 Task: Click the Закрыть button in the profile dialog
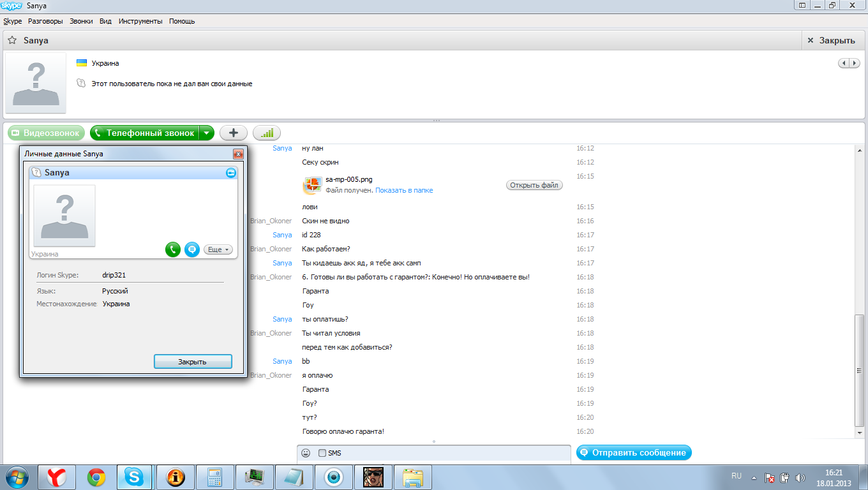pos(193,362)
